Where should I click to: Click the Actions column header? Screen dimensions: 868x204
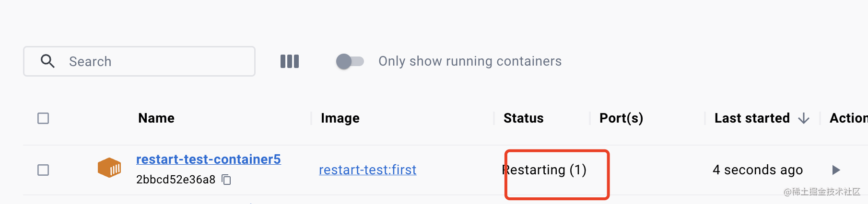coord(848,118)
